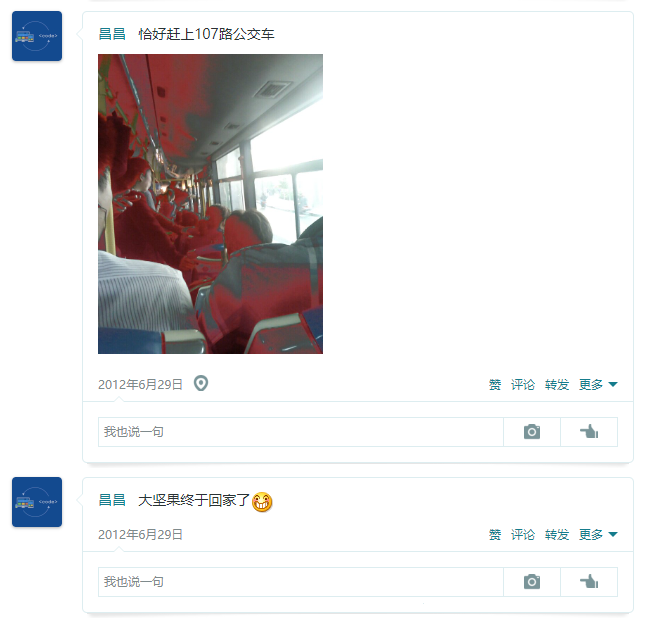Expand 更多 dropdown on the bus post
Viewport: 653px width, 619px height.
[x=598, y=384]
